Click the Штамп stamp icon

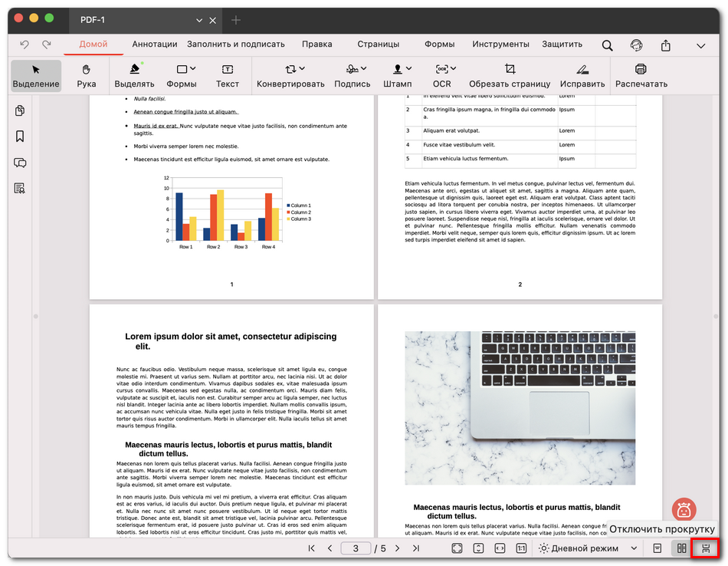[398, 69]
